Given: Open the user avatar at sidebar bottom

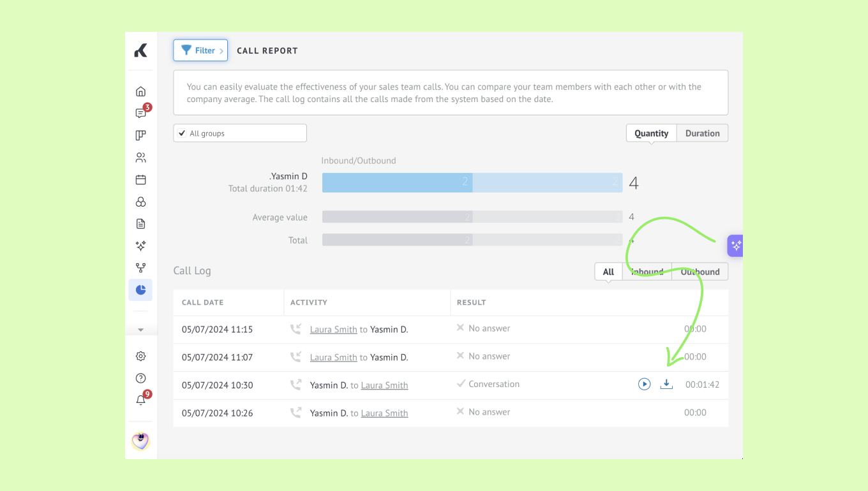Looking at the screenshot, I should click(x=140, y=441).
